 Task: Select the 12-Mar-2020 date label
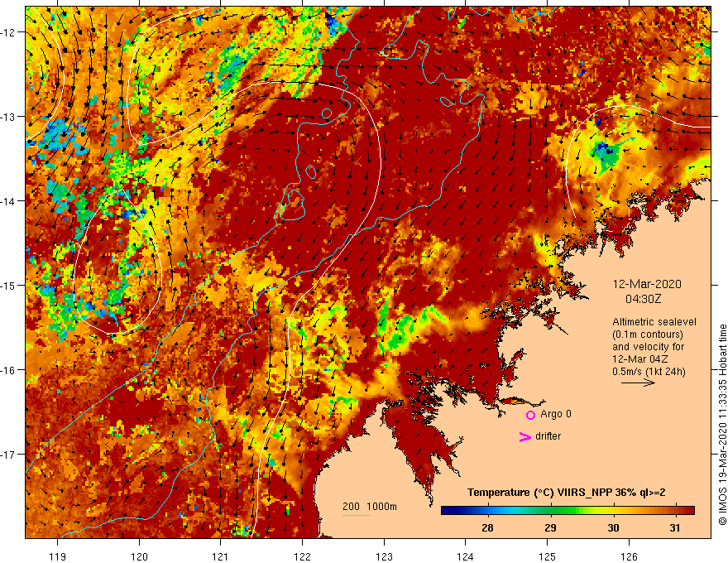pyautogui.click(x=647, y=284)
